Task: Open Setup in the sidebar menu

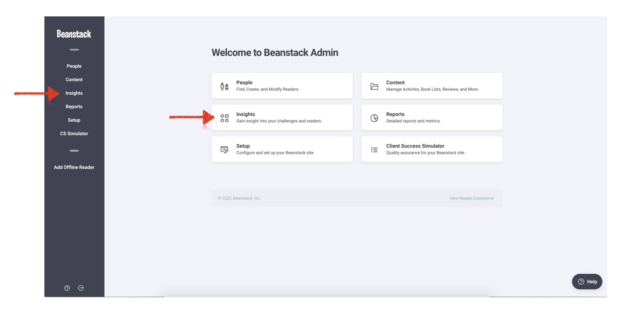Action: coord(74,120)
